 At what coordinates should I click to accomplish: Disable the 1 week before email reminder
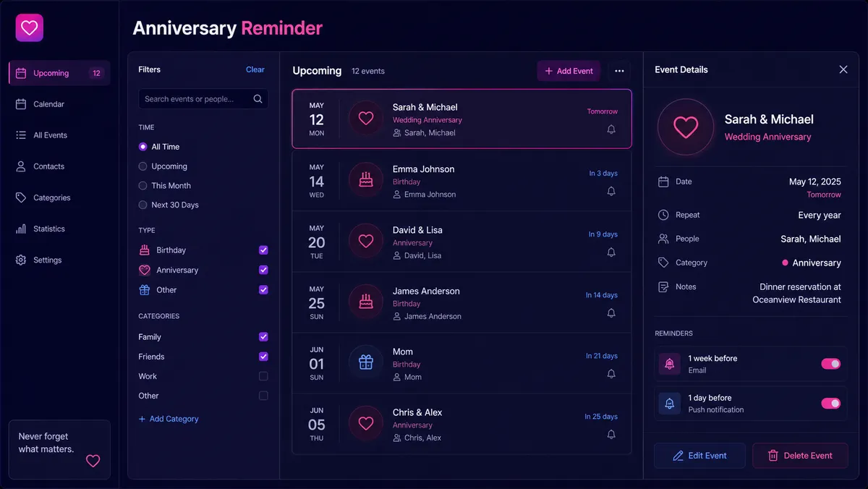tap(831, 364)
